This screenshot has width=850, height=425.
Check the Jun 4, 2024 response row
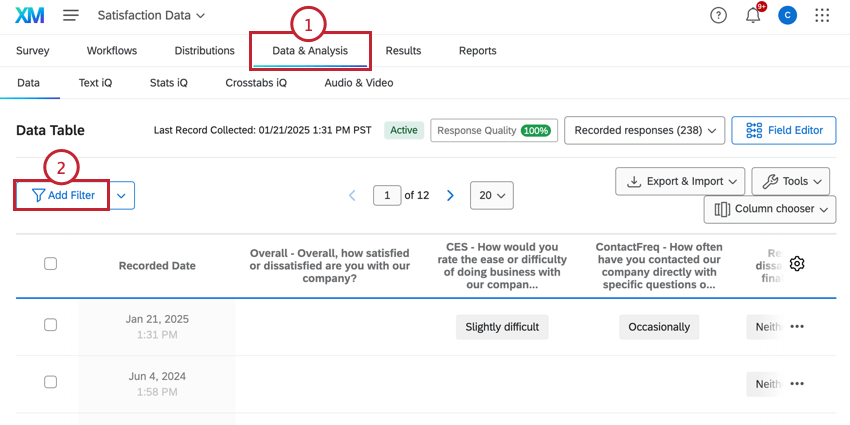(50, 382)
